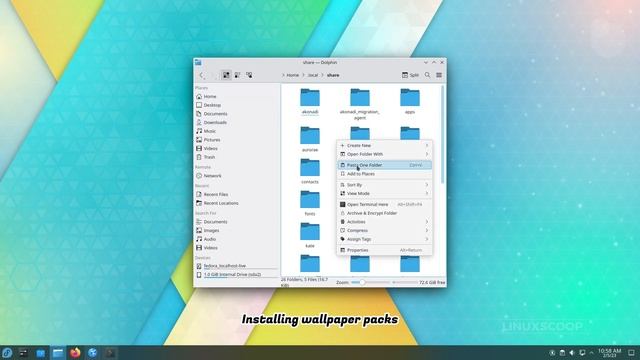Open Network in Remote section
640x360 pixels.
237,176
